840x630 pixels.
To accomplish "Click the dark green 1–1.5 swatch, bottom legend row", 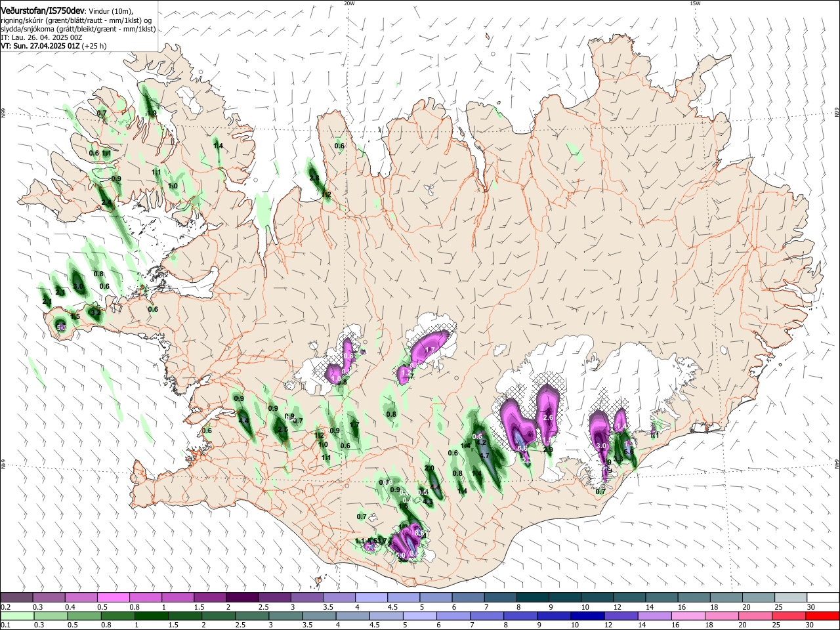I will point(151,616).
